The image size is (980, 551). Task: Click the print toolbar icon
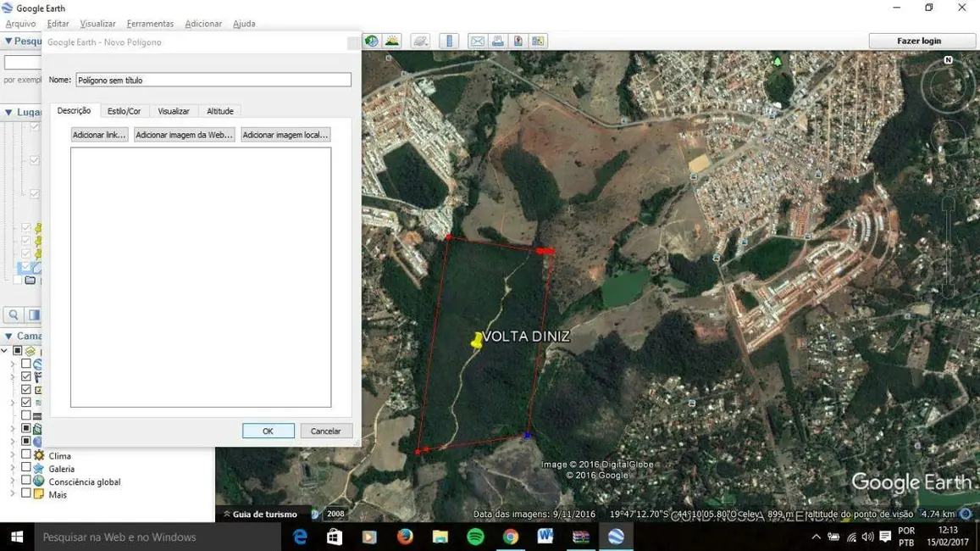tap(497, 41)
